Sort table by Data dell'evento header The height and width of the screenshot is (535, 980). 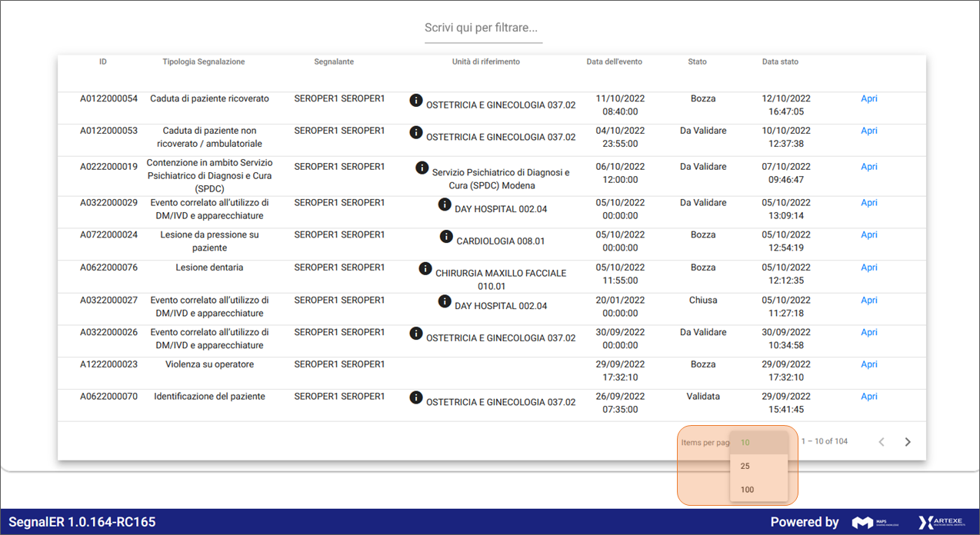[614, 61]
